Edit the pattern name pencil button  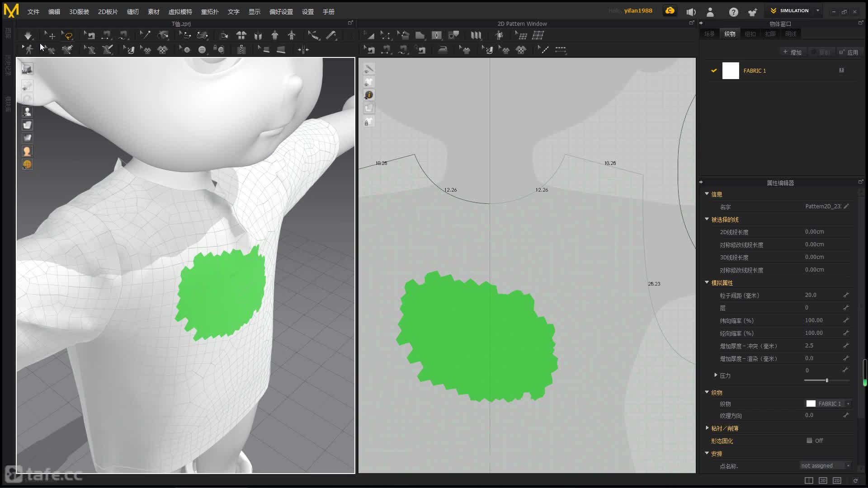coord(846,206)
